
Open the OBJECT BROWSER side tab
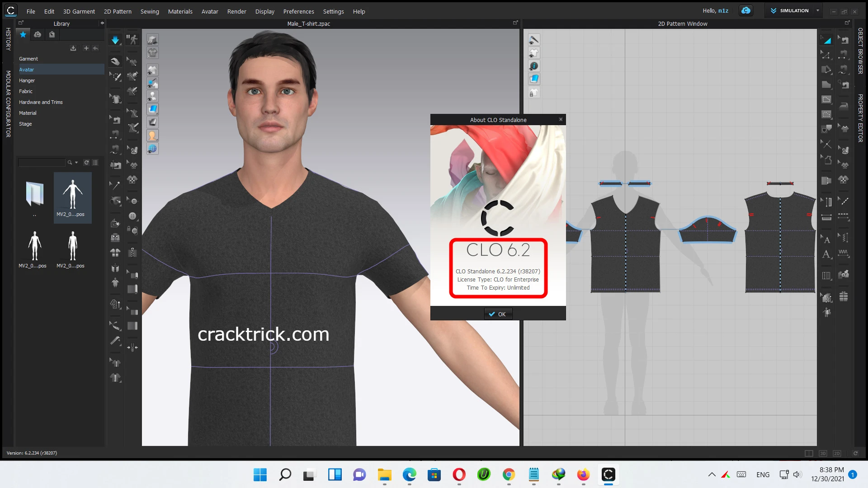point(860,51)
